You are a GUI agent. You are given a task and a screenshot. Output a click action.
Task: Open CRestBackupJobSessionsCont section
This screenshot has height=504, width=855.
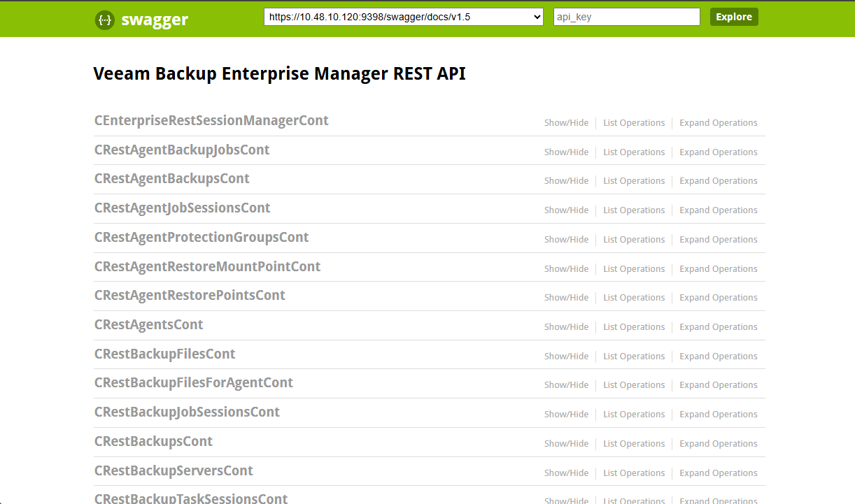point(188,412)
